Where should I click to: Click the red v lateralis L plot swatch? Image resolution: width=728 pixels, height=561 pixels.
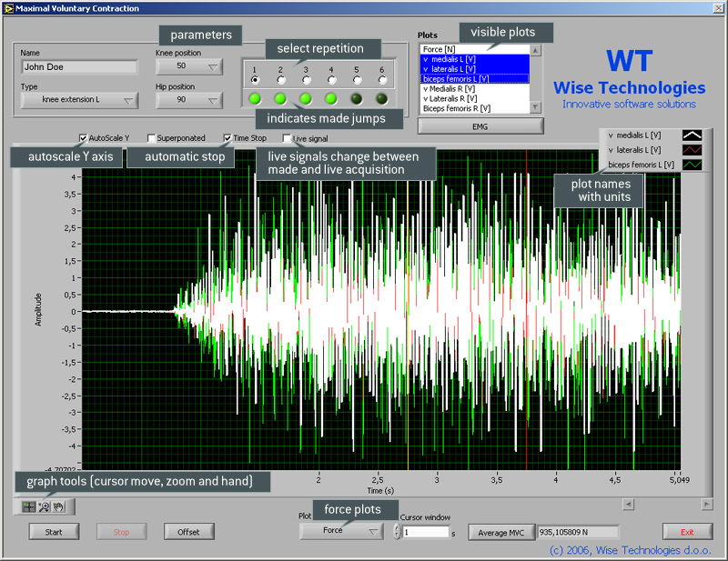coord(692,150)
